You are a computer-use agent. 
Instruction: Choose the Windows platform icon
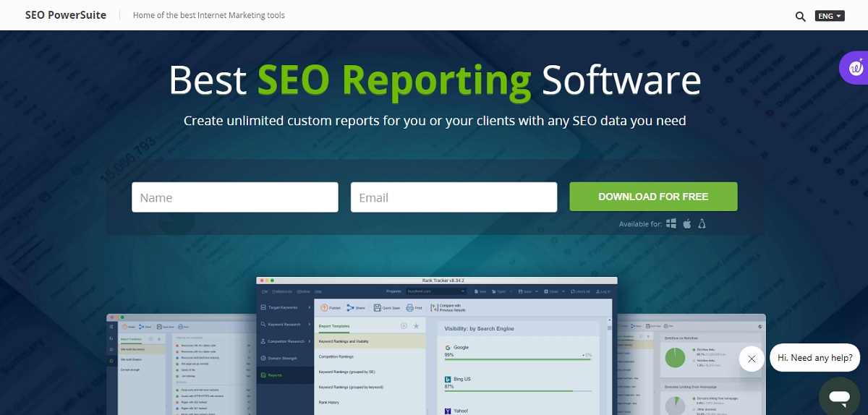671,223
